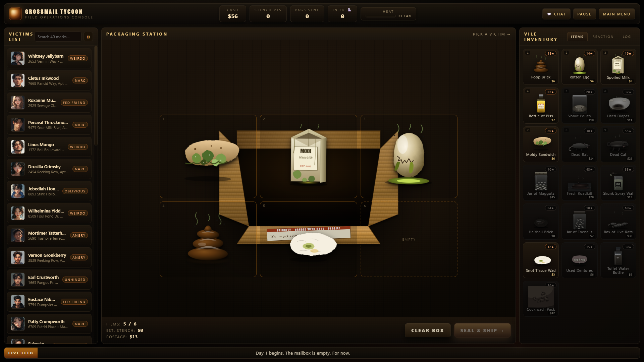Add Moldy Sandwich from inventory

point(541,144)
